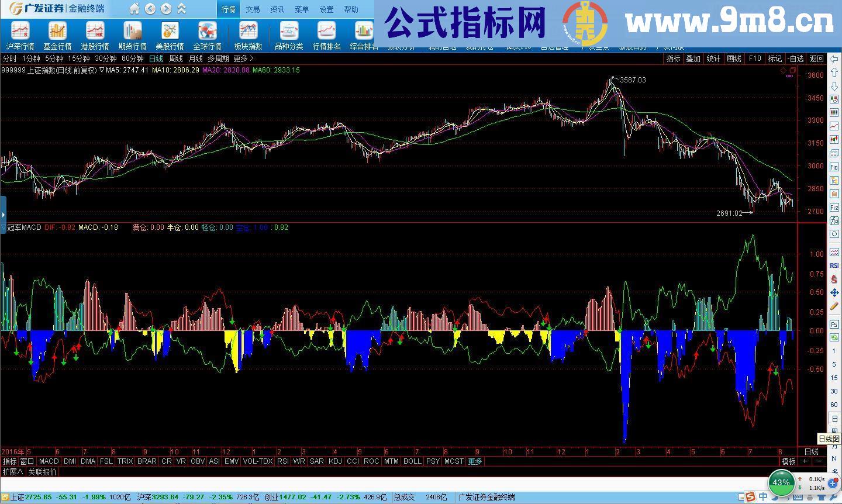Open the 画线 draw-line tool
The image size is (842, 504).
(x=734, y=58)
